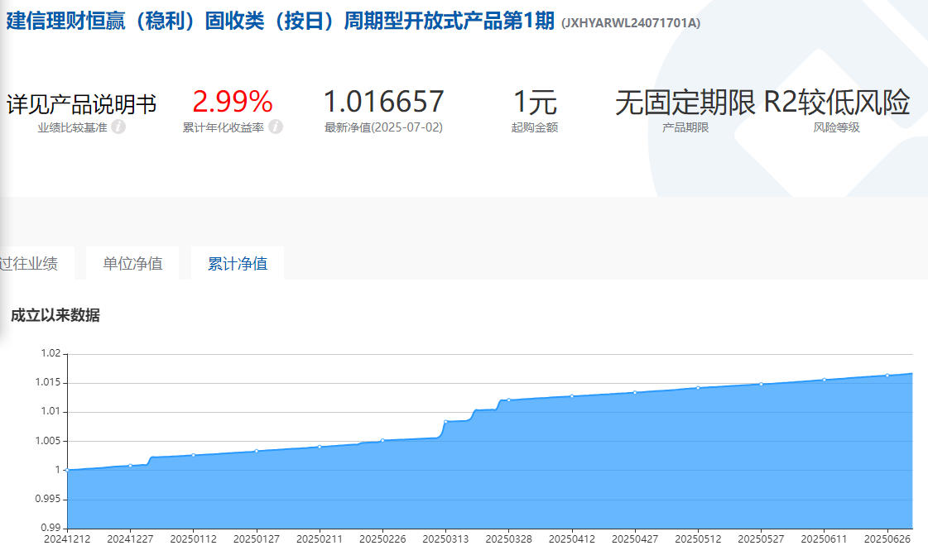Image resolution: width=928 pixels, height=560 pixels.
Task: Click the 产品期限 label
Action: [685, 127]
